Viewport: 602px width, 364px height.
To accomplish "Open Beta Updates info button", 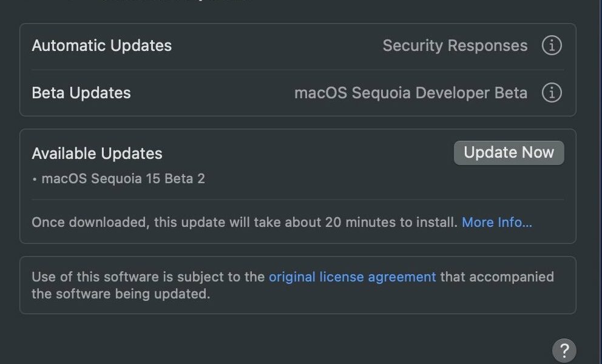I will (552, 93).
